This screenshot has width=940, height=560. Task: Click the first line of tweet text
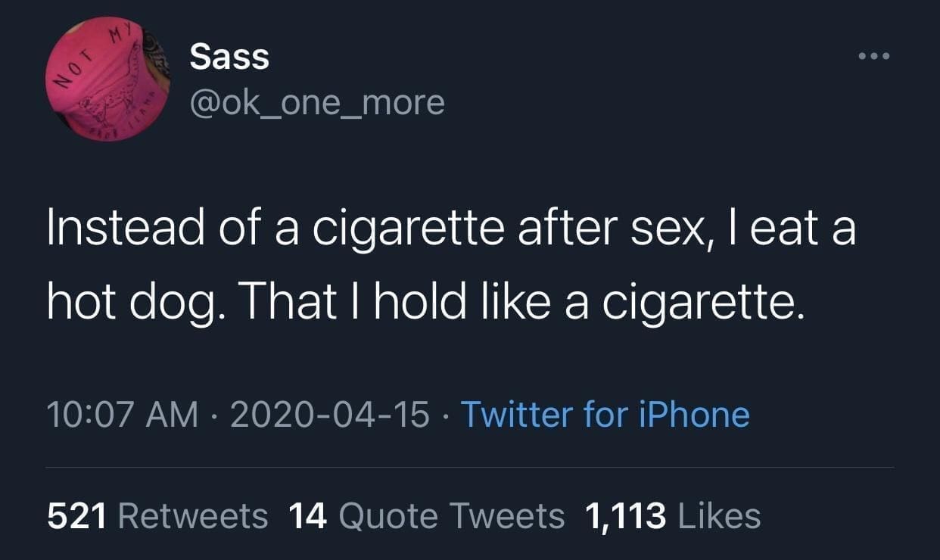click(451, 229)
